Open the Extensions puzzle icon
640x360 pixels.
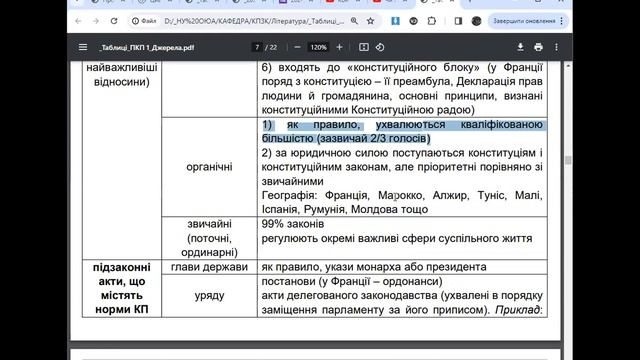[x=432, y=21]
